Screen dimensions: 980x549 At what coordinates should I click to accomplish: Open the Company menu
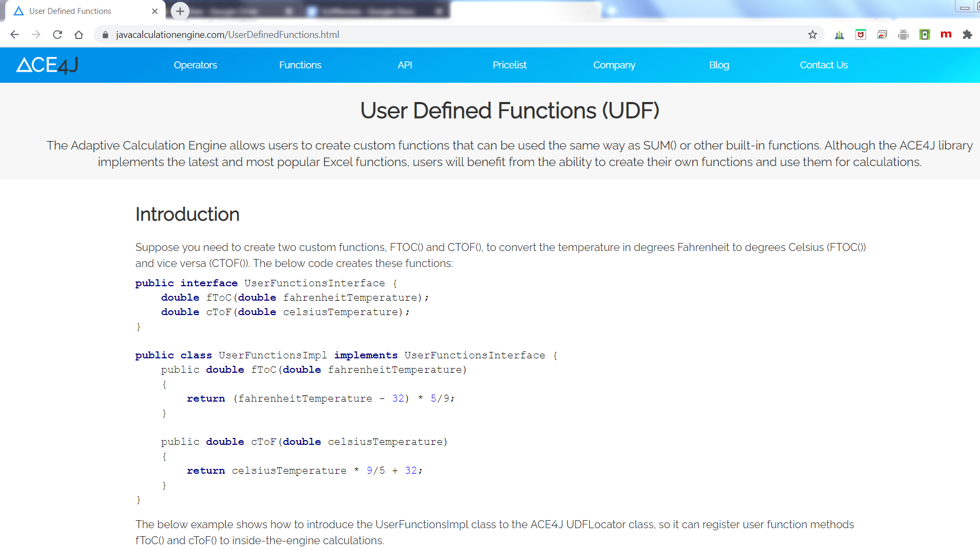[614, 65]
